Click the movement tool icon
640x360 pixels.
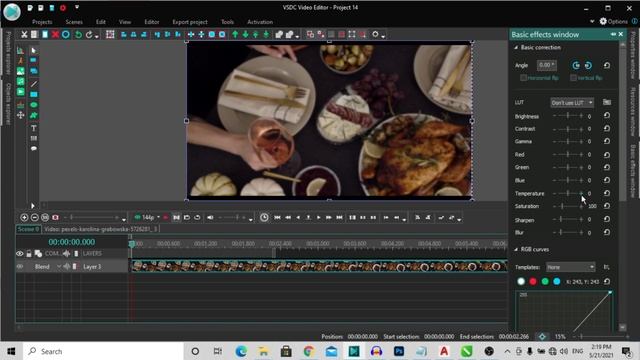coord(20,116)
